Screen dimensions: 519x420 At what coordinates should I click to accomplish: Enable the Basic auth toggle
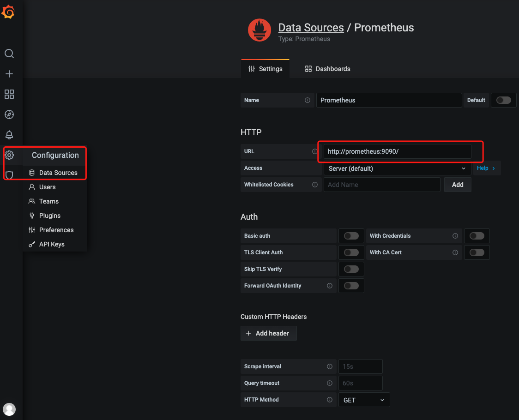click(351, 236)
